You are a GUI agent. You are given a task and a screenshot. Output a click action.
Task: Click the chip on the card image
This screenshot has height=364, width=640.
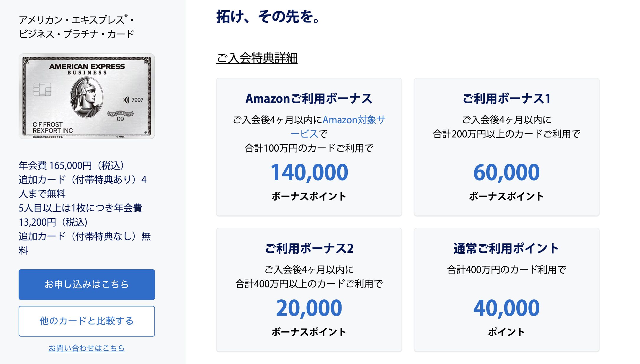pyautogui.click(x=42, y=89)
